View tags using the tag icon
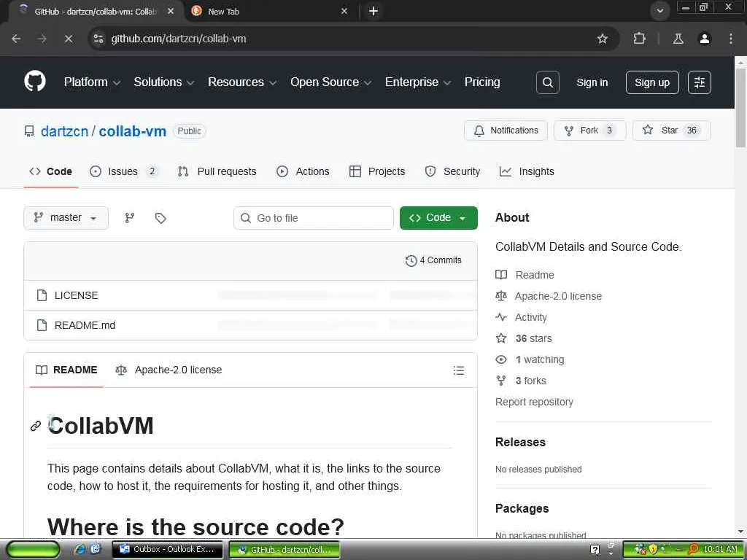The height and width of the screenshot is (560, 747). pyautogui.click(x=160, y=218)
